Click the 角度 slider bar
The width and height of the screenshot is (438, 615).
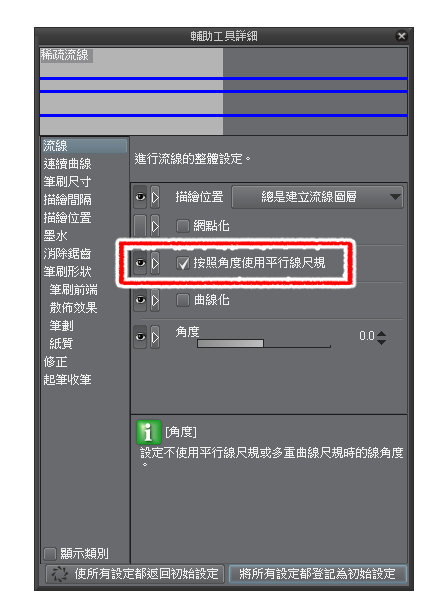(x=264, y=344)
